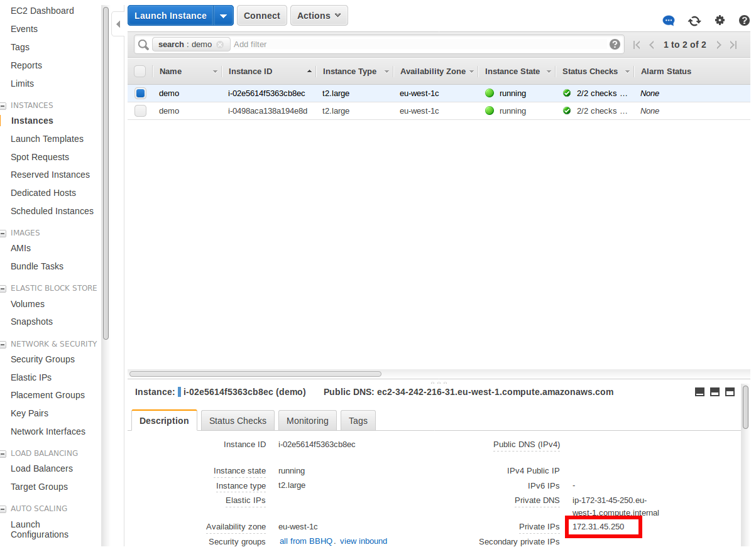Open Launch Instance dropdown arrow
Image resolution: width=756 pixels, height=552 pixels.
[223, 16]
